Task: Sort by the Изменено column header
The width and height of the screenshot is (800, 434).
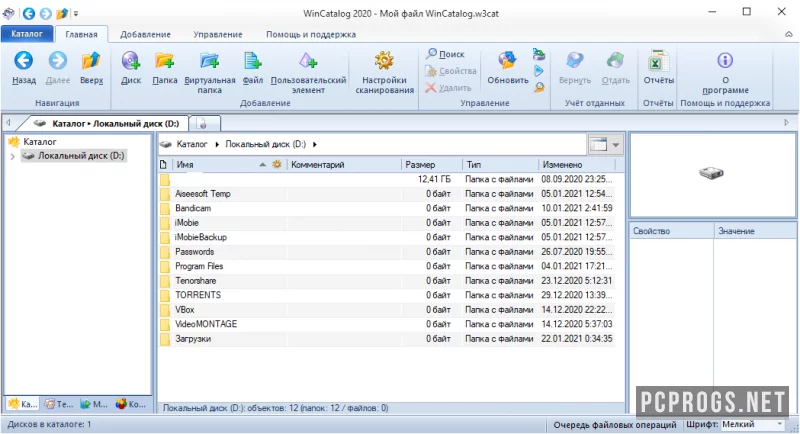Action: (577, 165)
